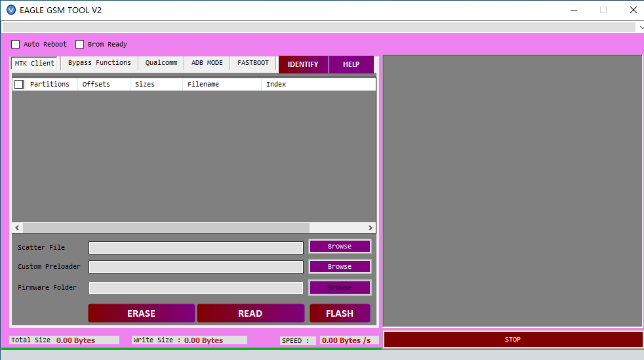Click the partition list right scroll arrow
Image resolution: width=644 pixels, height=360 pixels.
(371, 228)
